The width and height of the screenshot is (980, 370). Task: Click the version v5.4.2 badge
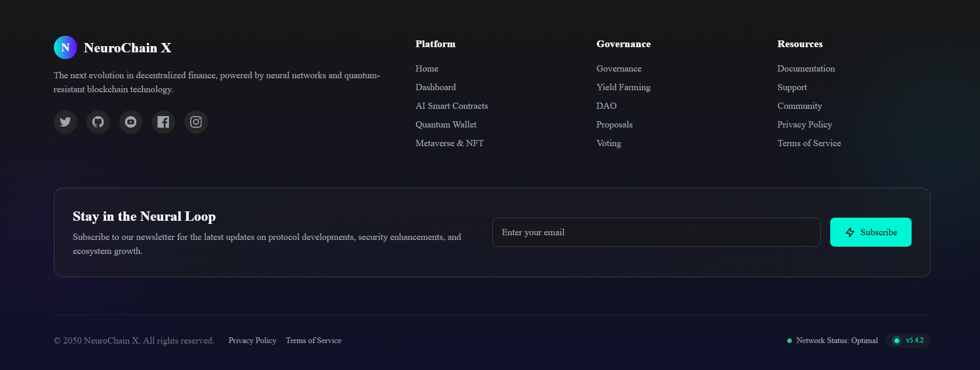coord(908,340)
